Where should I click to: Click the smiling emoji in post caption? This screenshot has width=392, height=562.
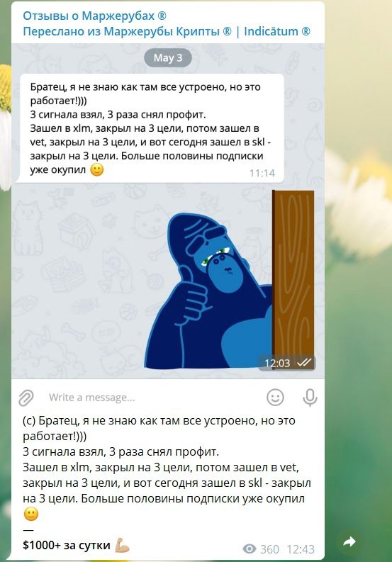[x=31, y=514]
